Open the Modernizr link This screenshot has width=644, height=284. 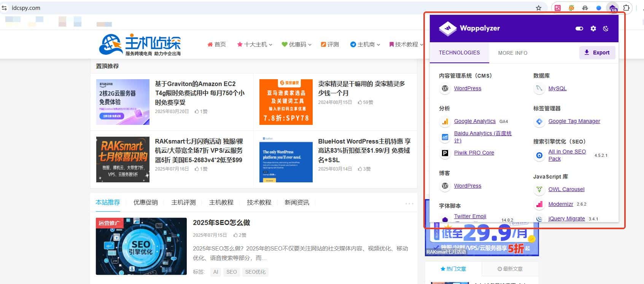[560, 204]
